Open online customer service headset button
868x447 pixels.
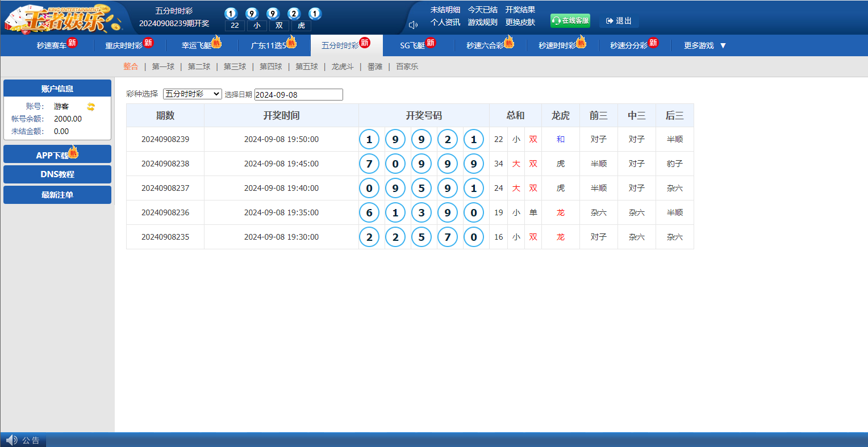(570, 21)
